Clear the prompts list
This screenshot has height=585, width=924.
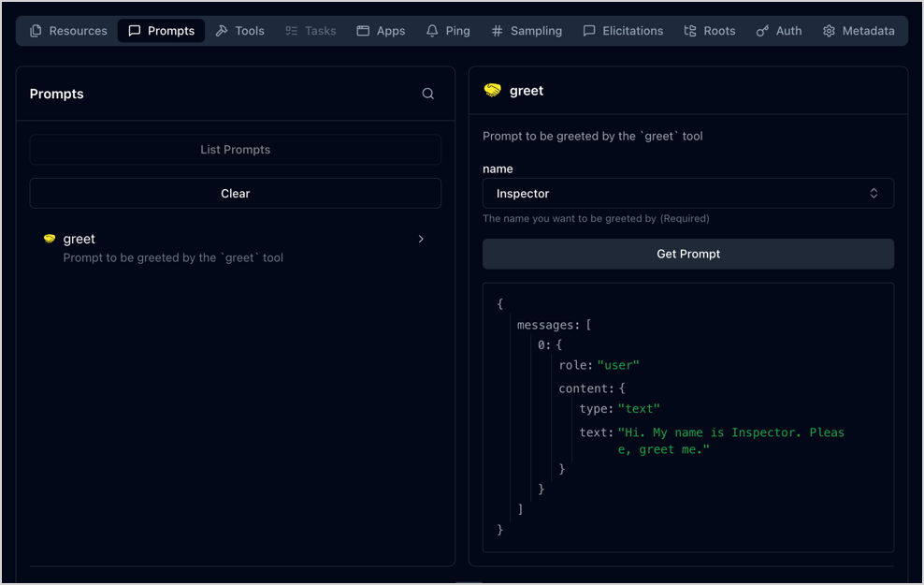[x=235, y=194]
